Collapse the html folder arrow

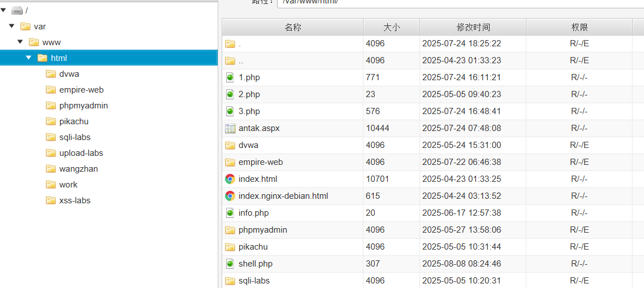point(28,58)
